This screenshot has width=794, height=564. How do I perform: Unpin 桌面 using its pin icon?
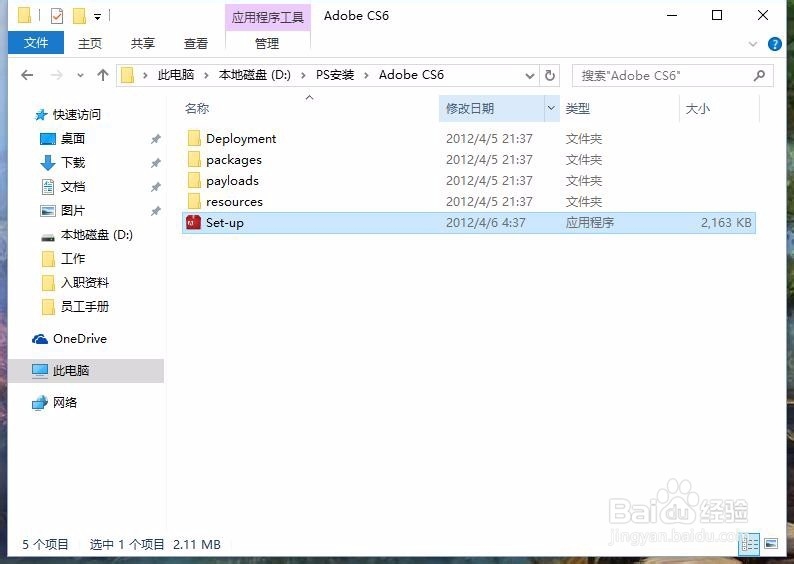point(156,139)
